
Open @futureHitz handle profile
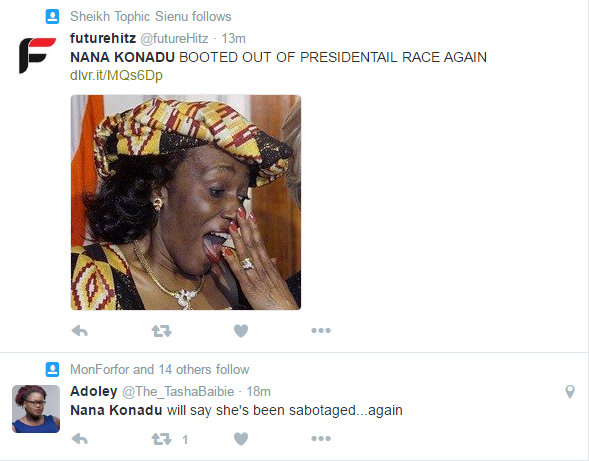click(x=174, y=38)
